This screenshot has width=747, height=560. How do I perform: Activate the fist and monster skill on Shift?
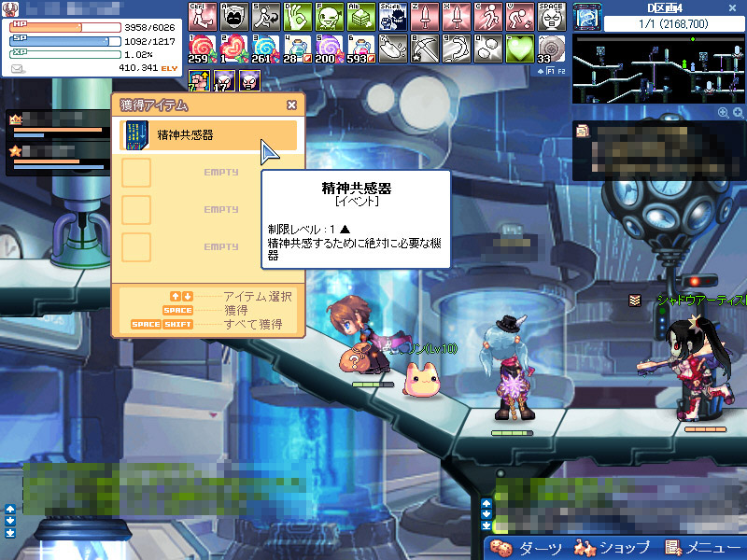(x=393, y=17)
